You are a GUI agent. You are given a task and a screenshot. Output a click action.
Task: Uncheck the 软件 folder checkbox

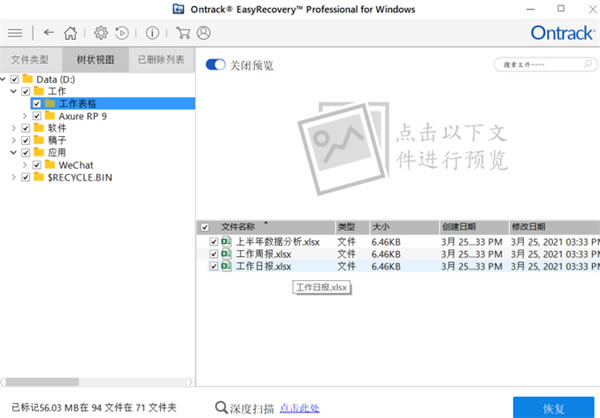click(26, 128)
